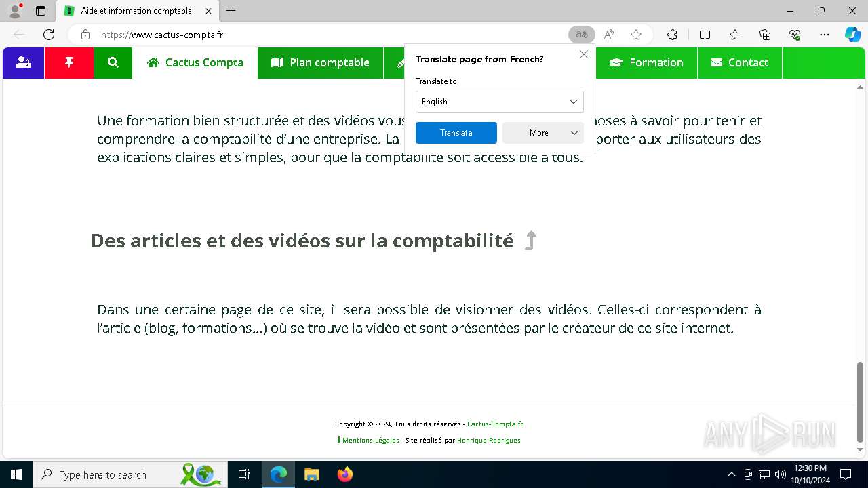Open the Favorites list icon

[735, 35]
